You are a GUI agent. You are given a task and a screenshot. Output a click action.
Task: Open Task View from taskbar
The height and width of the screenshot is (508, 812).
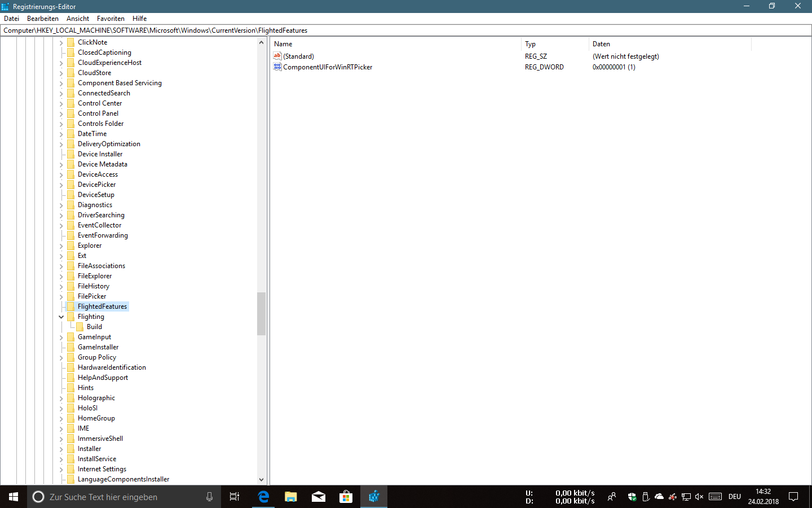click(x=235, y=497)
